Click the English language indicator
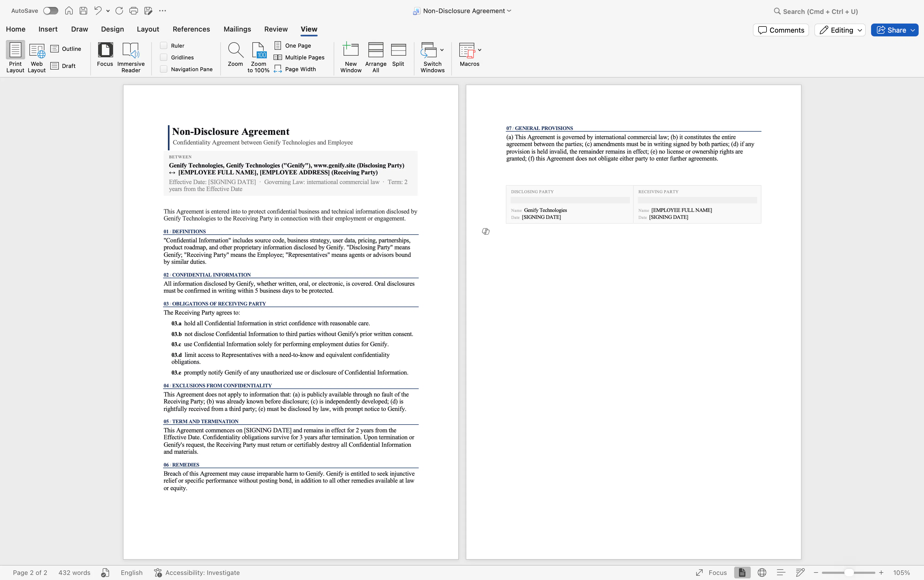 (x=132, y=573)
